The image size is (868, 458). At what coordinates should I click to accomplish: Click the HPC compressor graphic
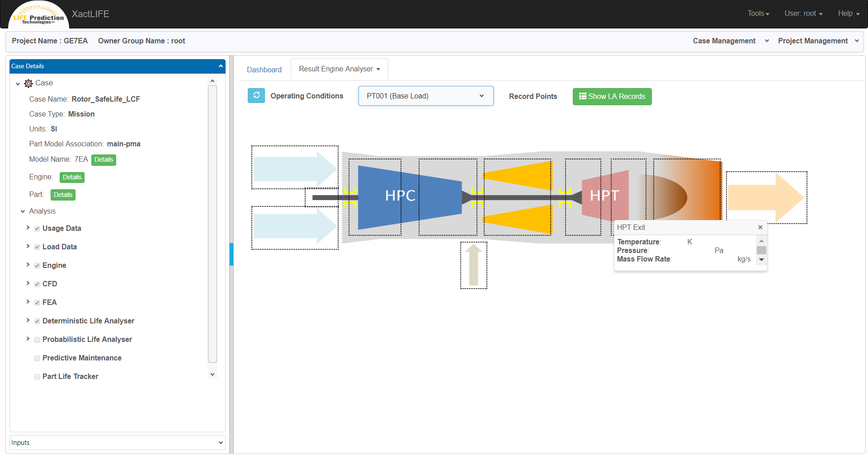click(x=409, y=197)
